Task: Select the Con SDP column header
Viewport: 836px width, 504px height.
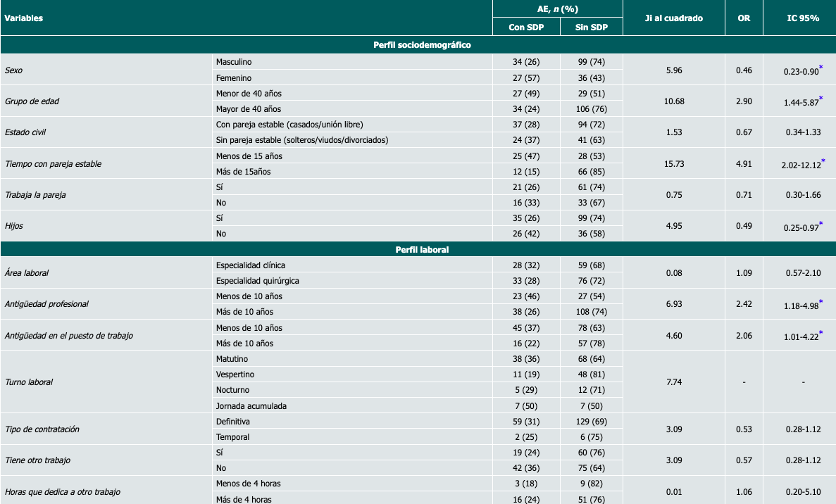Action: pos(526,27)
